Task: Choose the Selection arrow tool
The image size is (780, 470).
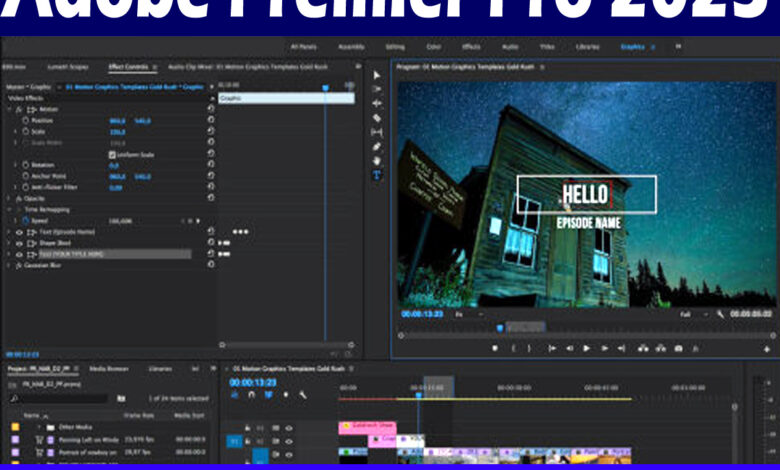Action: click(377, 75)
